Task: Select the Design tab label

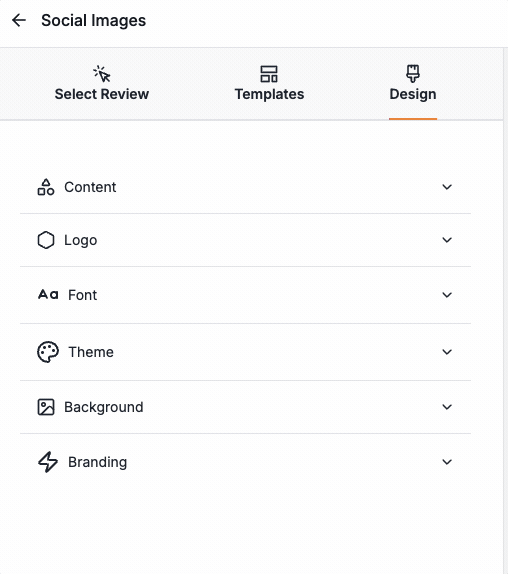Action: (413, 94)
